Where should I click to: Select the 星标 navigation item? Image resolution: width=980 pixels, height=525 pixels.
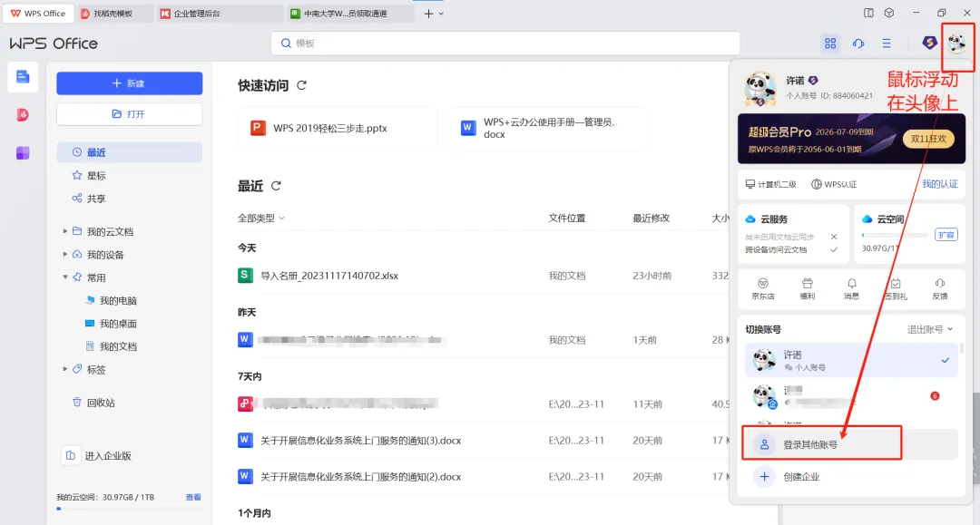point(130,175)
